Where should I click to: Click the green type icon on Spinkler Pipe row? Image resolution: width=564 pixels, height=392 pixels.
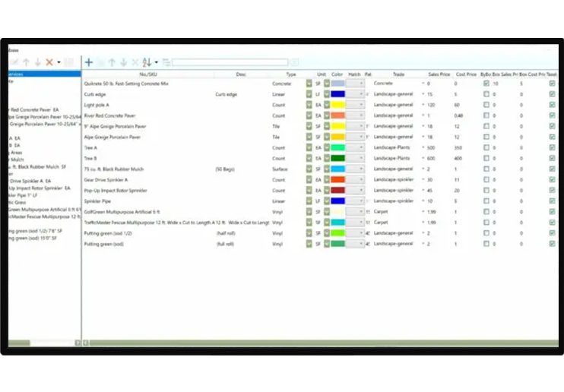[x=309, y=201]
